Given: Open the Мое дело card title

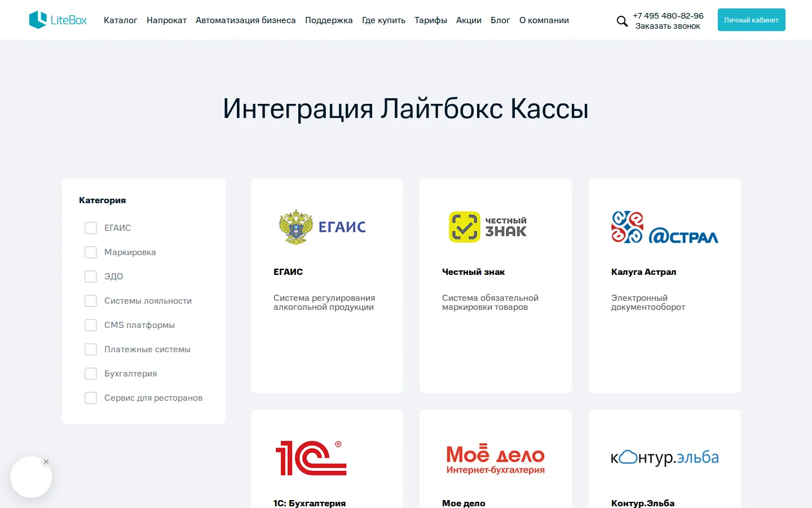Looking at the screenshot, I should [464, 503].
